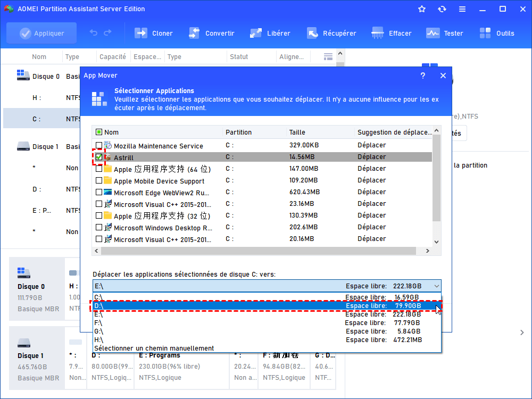Check Apple 应用程序支持 (32 位) checkbox
The width and height of the screenshot is (532, 399).
[99, 215]
